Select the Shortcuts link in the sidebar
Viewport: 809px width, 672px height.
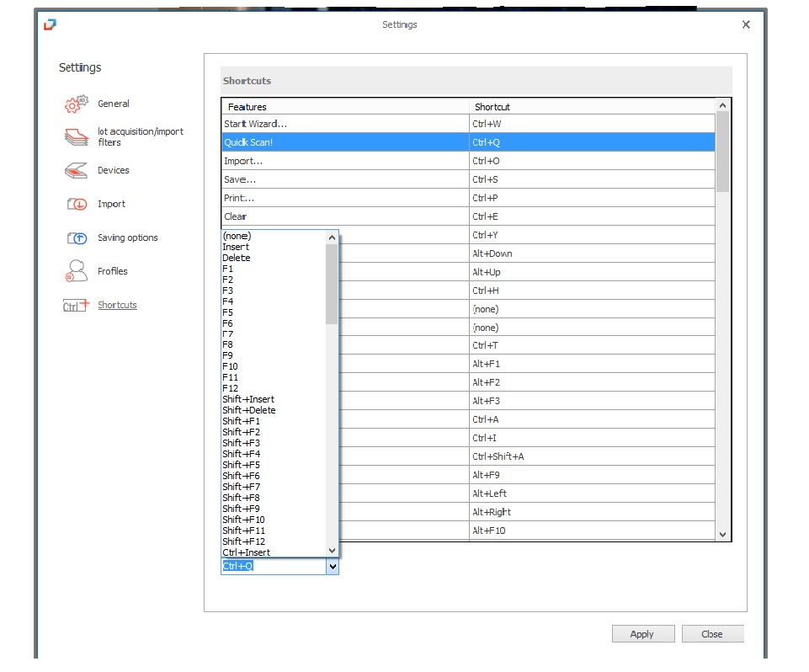[x=117, y=305]
